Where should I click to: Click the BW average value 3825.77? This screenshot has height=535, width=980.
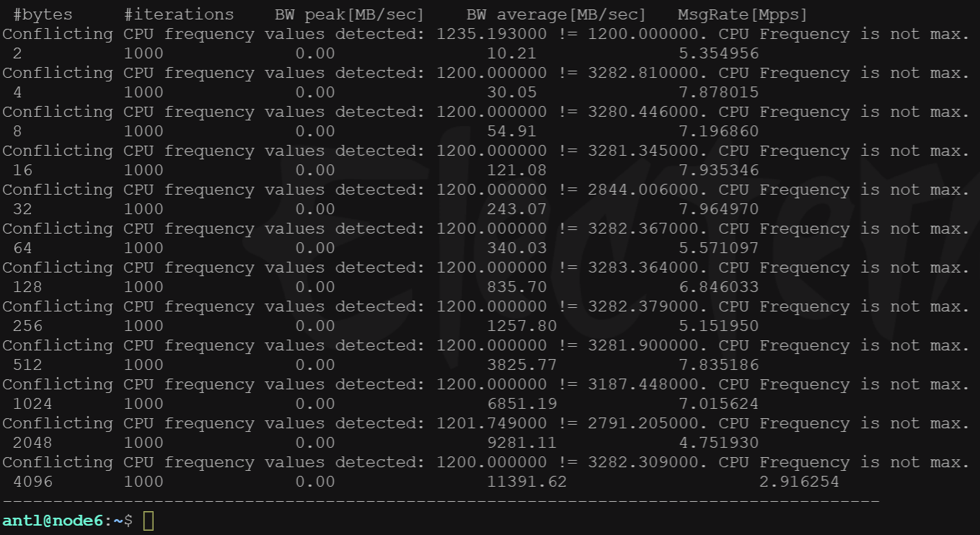[521, 365]
